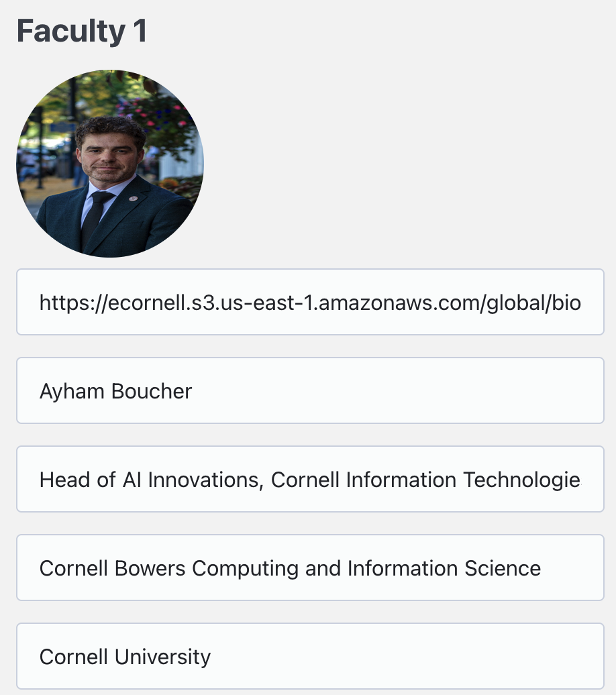Focus the Cornell University text field

click(x=310, y=656)
